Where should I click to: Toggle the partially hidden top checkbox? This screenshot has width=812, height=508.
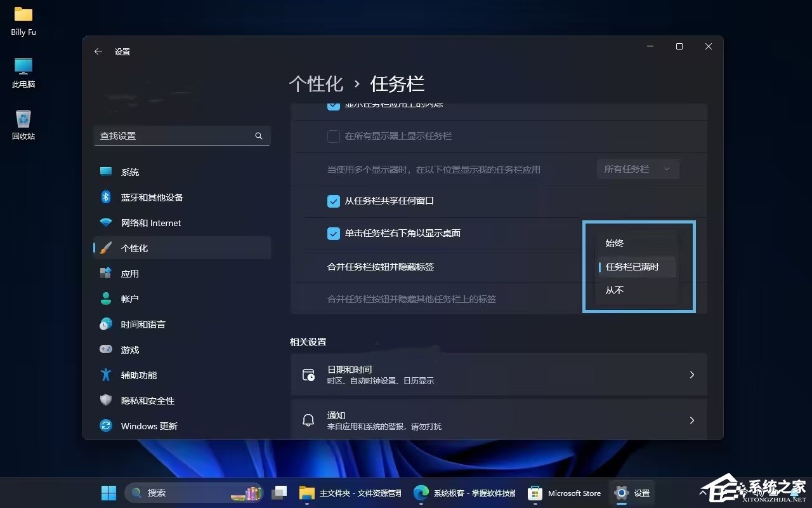click(x=334, y=106)
